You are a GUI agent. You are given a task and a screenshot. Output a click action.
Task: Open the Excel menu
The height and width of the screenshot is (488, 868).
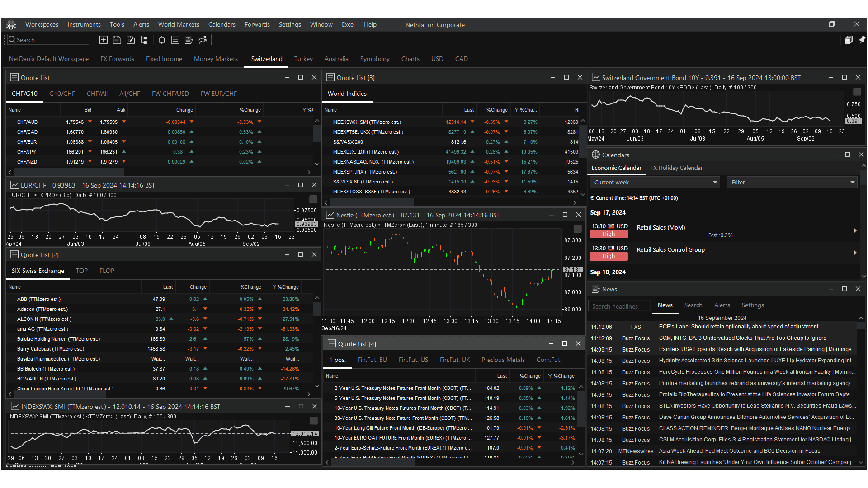348,24
